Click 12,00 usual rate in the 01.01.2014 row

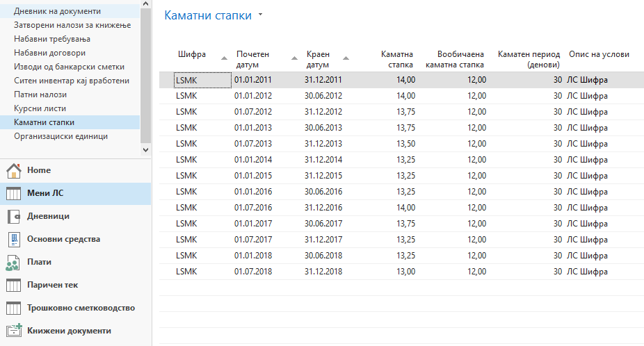click(x=477, y=160)
